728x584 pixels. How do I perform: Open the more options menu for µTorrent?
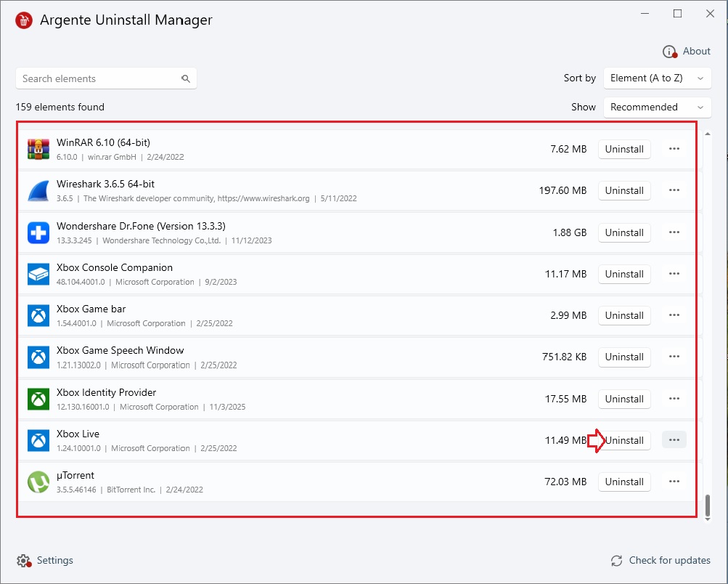674,482
